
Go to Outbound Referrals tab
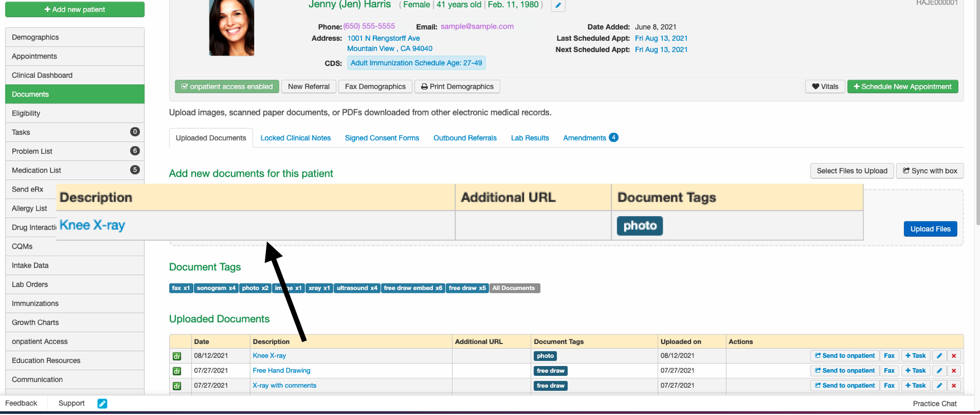(x=465, y=138)
